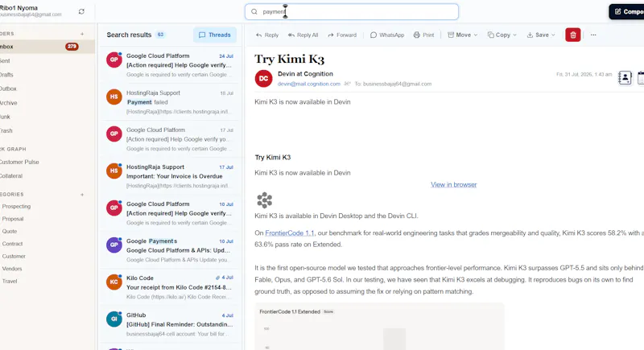The width and height of the screenshot is (644, 350).
Task: Add a new folder with plus icon
Action: point(82,34)
